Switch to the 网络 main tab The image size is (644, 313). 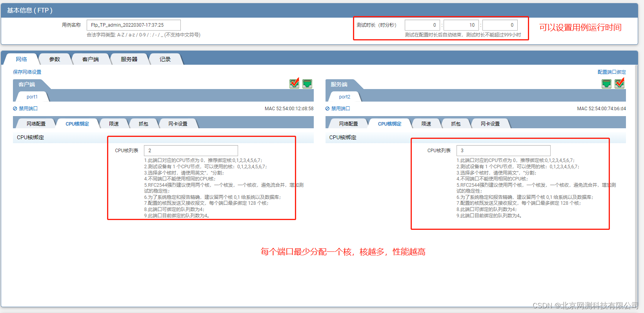tap(22, 59)
